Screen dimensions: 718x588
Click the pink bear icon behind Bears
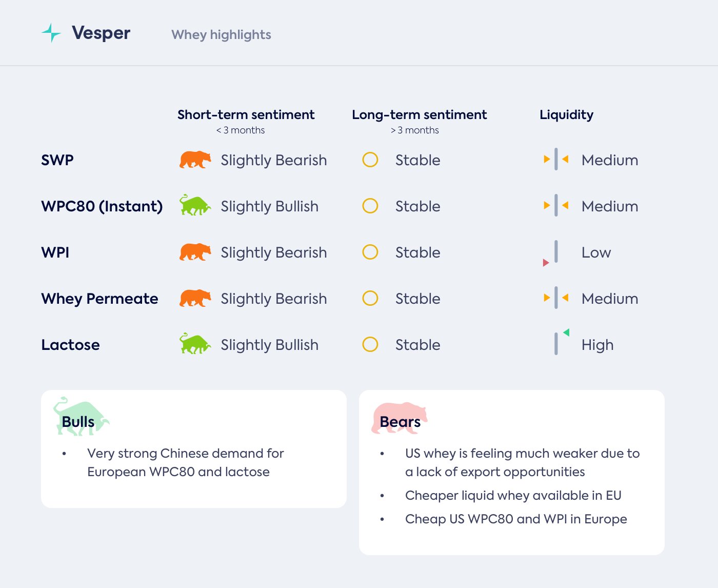(399, 418)
